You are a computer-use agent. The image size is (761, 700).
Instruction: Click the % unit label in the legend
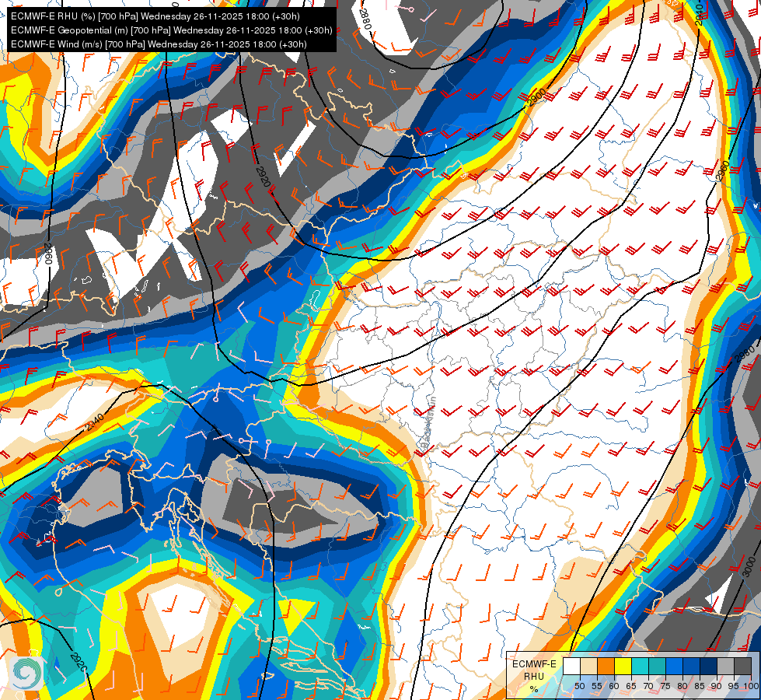click(x=534, y=689)
